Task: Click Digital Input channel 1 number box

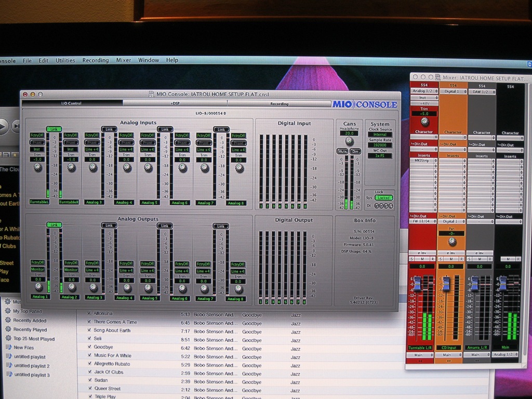Action: tap(261, 206)
